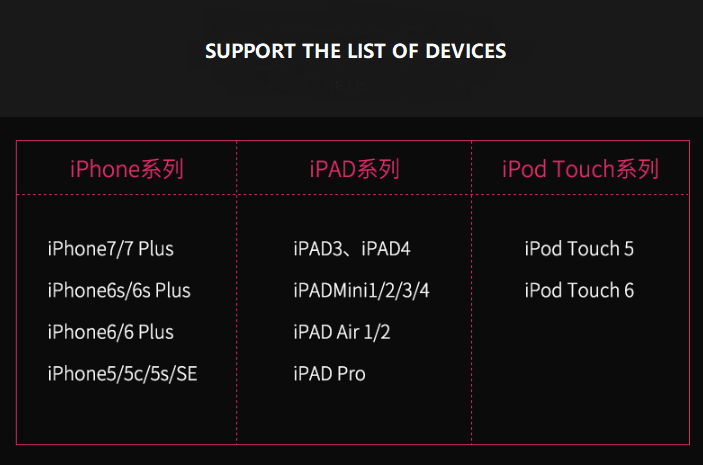Screen dimensions: 703x465
Task: Choose the iPhone6s/6s Plus entry
Action: pyautogui.click(x=118, y=290)
